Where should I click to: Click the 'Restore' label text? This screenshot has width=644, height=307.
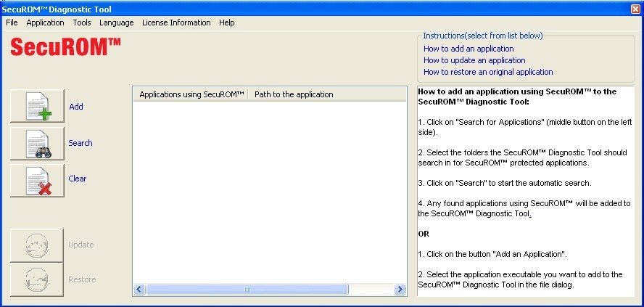82,279
